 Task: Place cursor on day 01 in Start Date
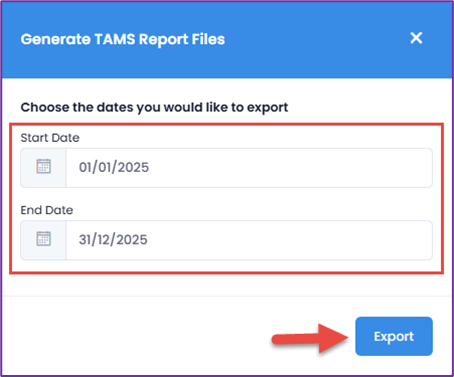pos(85,167)
